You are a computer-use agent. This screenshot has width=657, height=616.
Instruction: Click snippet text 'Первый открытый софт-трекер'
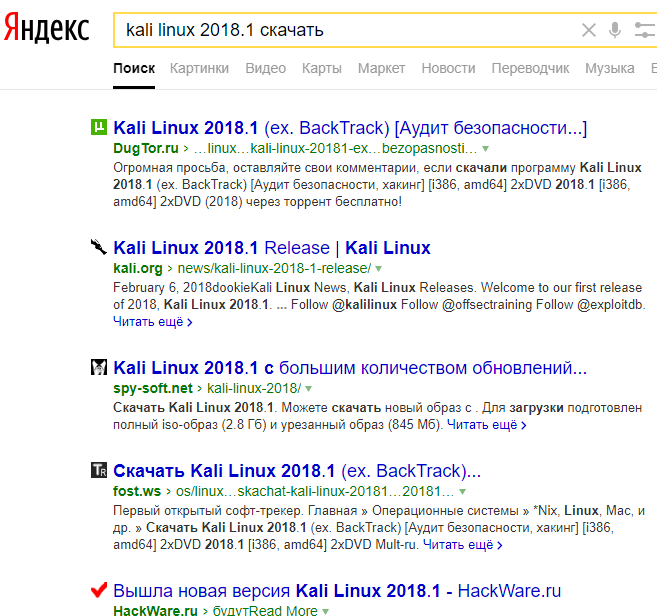[209, 511]
